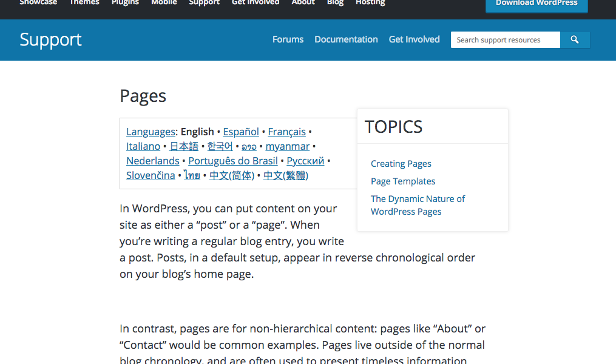The height and width of the screenshot is (364, 616).
Task: Open the Blog from the top navbar
Action: coord(334,2)
